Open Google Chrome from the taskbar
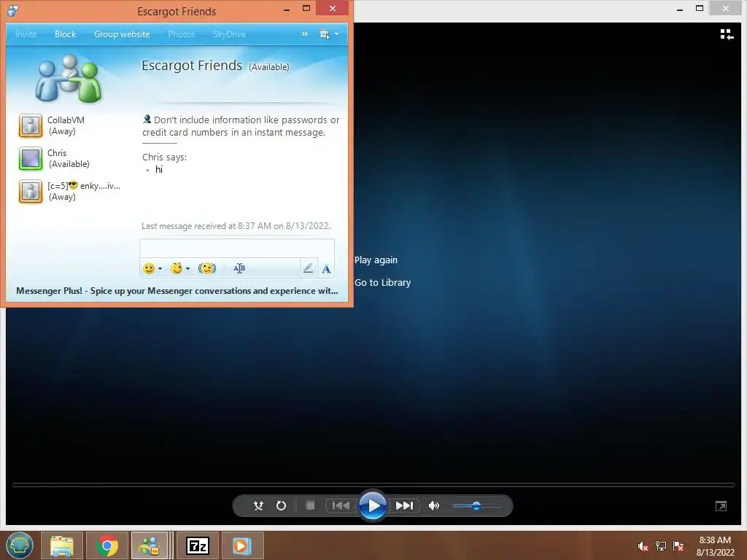Viewport: 747px width, 560px height. tap(107, 545)
